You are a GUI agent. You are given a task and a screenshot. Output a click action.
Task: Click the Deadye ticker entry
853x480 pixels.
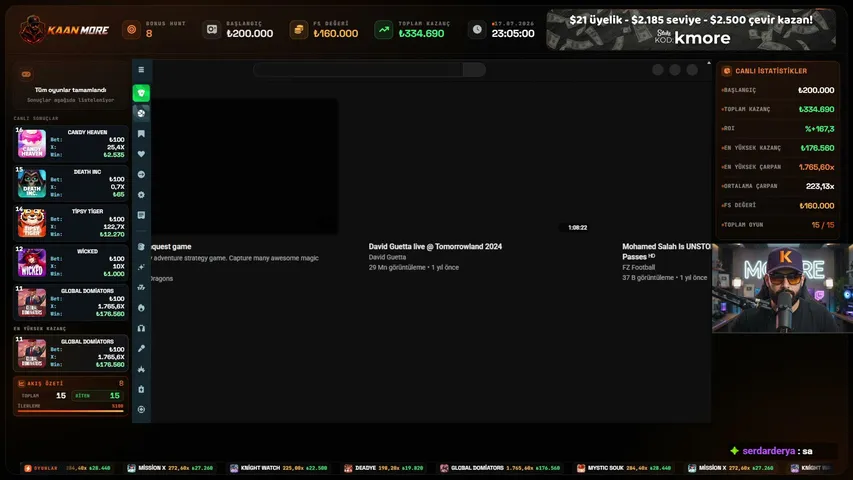(x=386, y=468)
